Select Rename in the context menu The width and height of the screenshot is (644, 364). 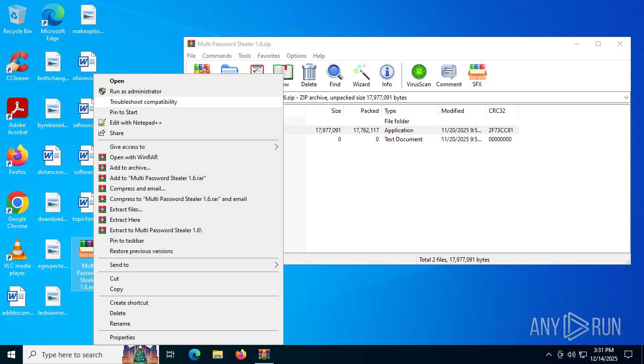tap(188, 324)
